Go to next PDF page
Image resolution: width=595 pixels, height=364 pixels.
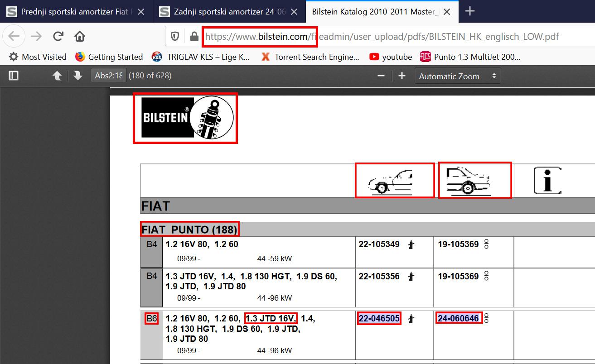tap(78, 76)
